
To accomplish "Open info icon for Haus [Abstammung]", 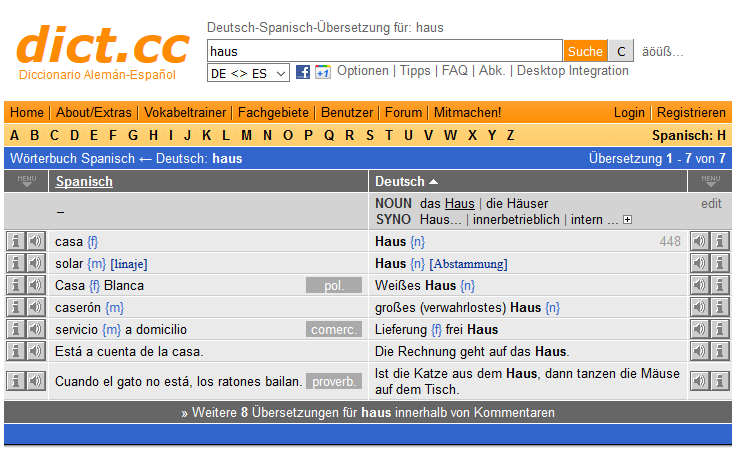I will coord(719,263).
